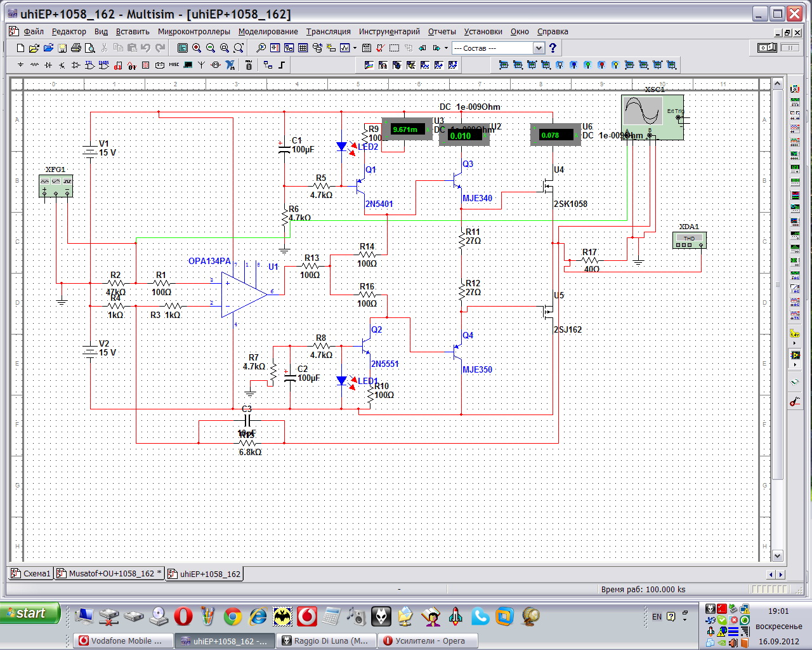This screenshot has width=812, height=650.
Task: Toggle the simulation run switch
Action: (767, 48)
